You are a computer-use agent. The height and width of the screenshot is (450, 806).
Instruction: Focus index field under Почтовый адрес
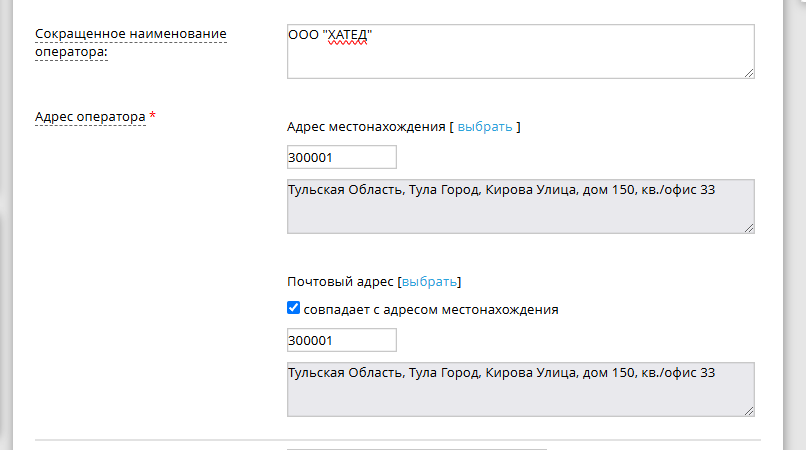click(341, 340)
